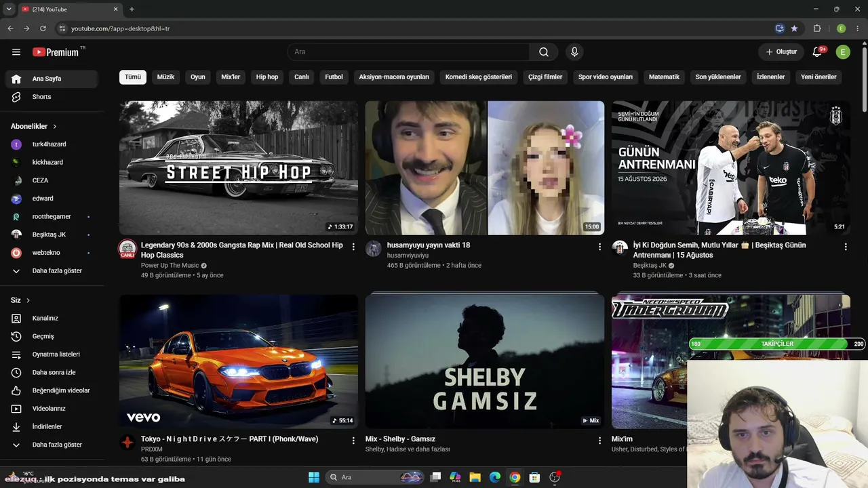Play the Street Hip Hop thumbnail
Image resolution: width=868 pixels, height=488 pixels.
coord(239,167)
